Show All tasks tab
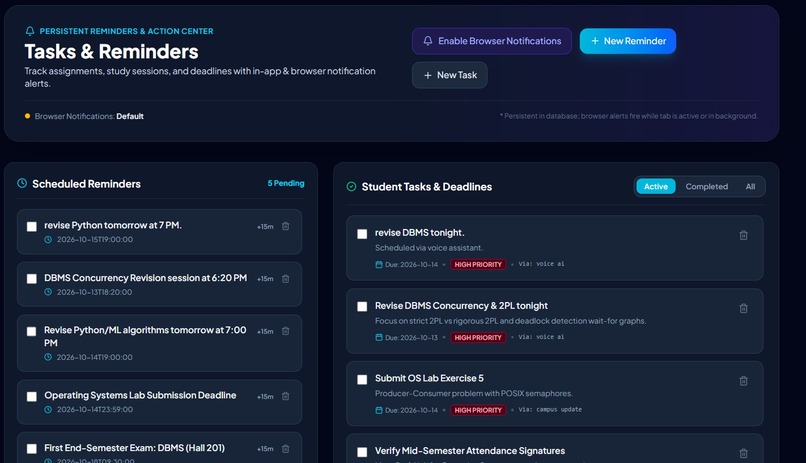This screenshot has height=463, width=806. [x=750, y=187]
